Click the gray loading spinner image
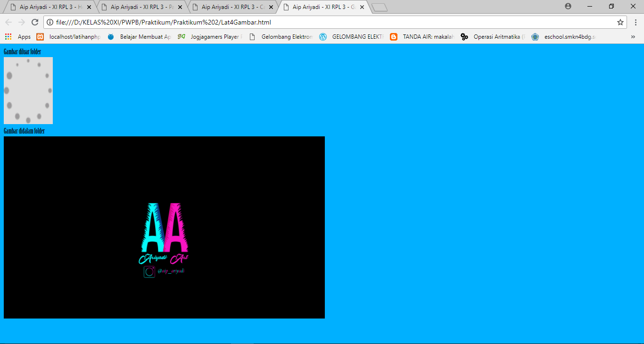The width and height of the screenshot is (644, 344). 28,91
